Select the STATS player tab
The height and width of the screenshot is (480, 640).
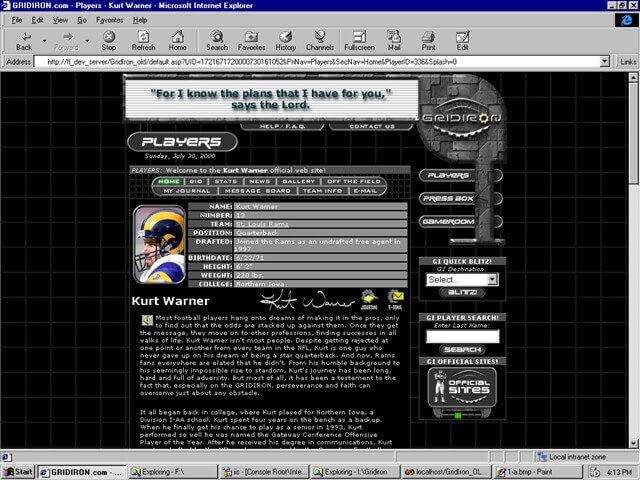(x=226, y=181)
